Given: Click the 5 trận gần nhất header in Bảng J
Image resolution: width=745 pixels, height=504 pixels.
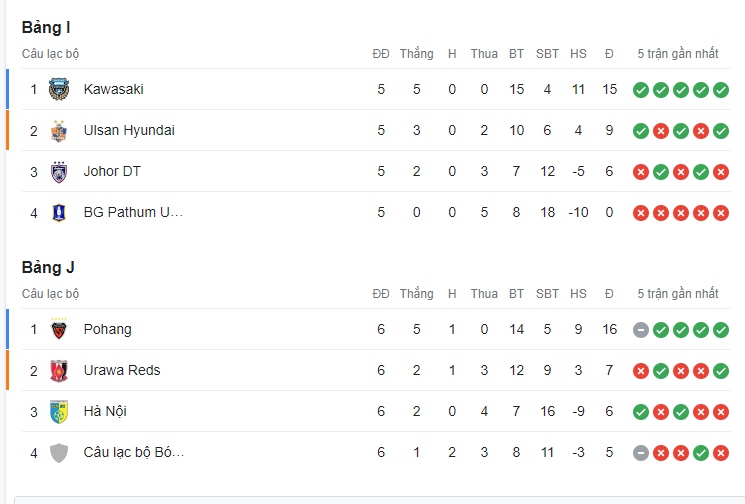Looking at the screenshot, I should 678,294.
